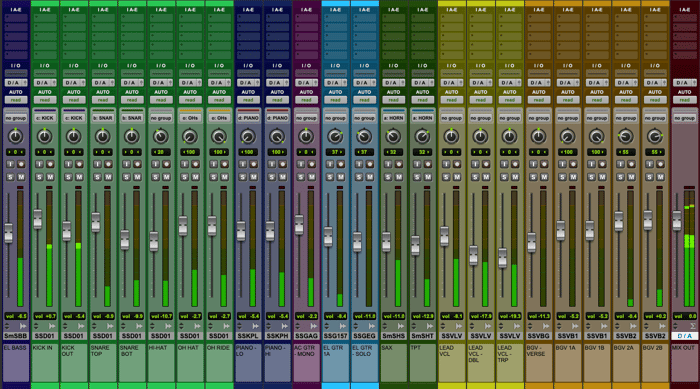Arm record on the KICK OUT track

click(79, 164)
